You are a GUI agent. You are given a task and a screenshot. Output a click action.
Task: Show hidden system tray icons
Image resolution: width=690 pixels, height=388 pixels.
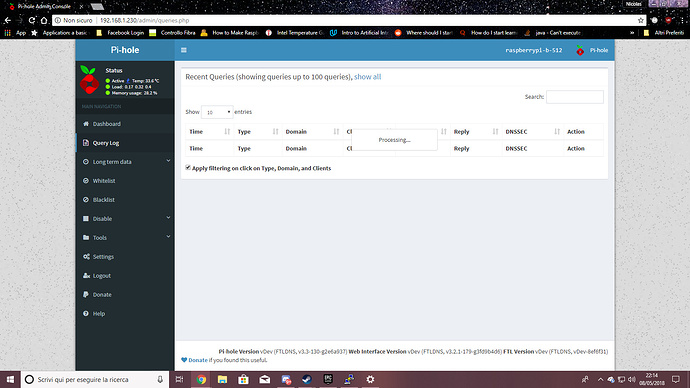[600, 379]
